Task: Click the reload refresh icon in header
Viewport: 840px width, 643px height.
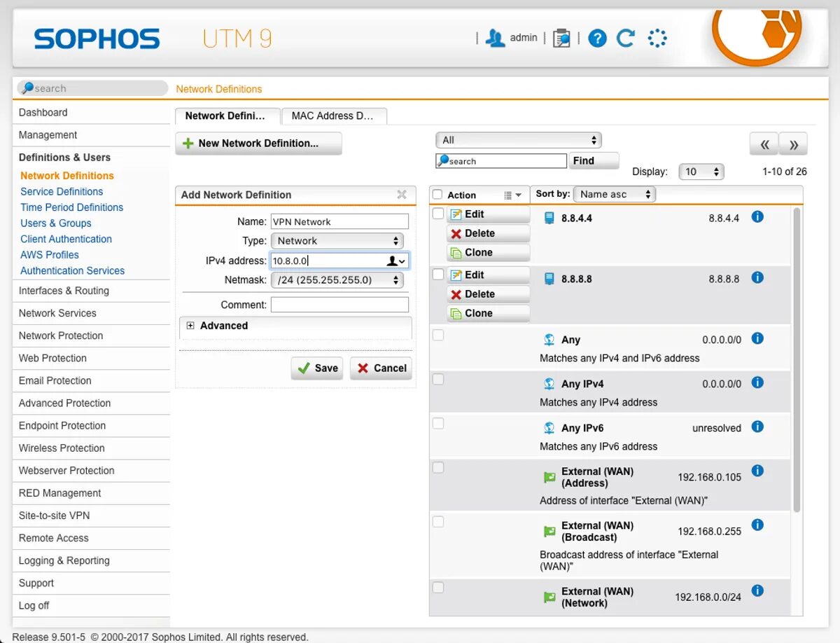Action: (x=626, y=38)
